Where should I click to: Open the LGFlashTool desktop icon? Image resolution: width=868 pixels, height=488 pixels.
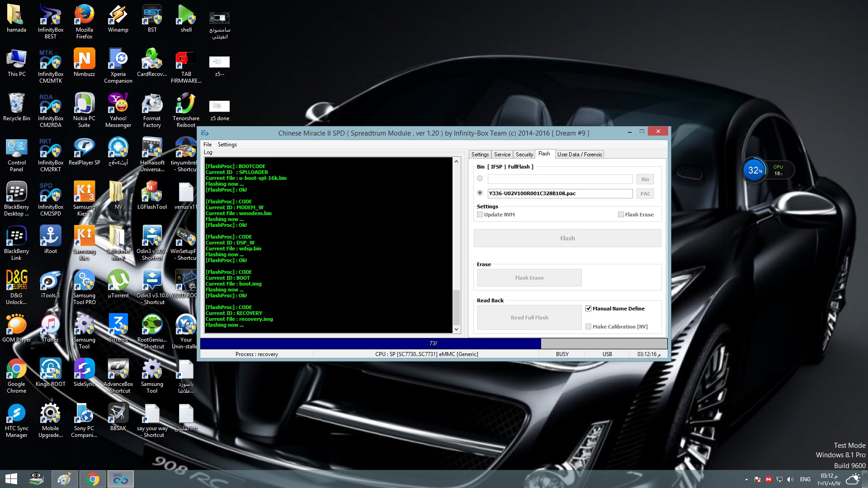pos(152,195)
